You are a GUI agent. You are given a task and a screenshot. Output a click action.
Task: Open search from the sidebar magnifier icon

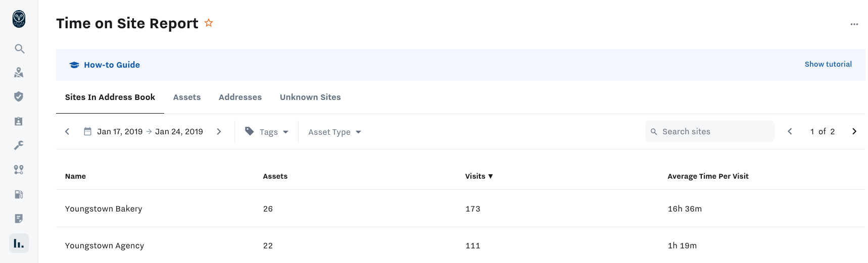point(19,48)
